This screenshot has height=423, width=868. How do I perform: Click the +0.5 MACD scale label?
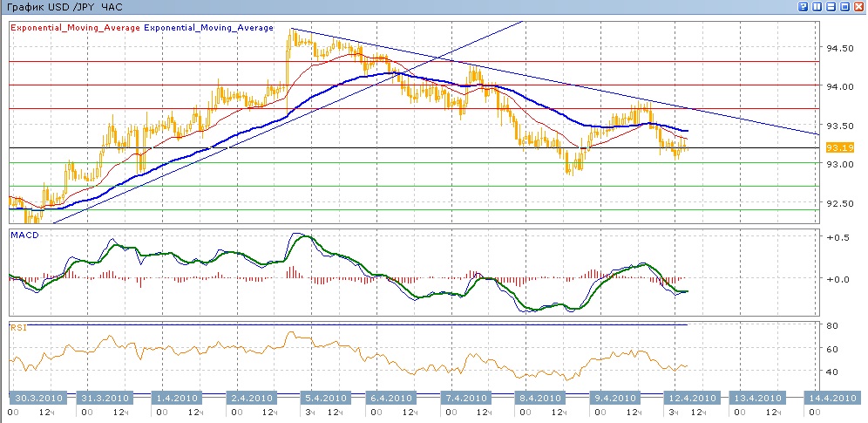point(837,237)
